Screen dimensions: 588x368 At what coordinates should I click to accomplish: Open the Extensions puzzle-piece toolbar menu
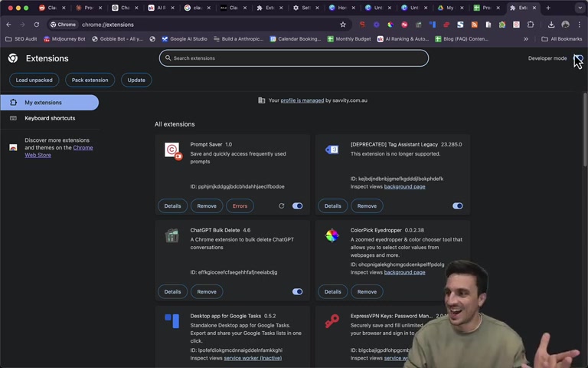pyautogui.click(x=531, y=25)
